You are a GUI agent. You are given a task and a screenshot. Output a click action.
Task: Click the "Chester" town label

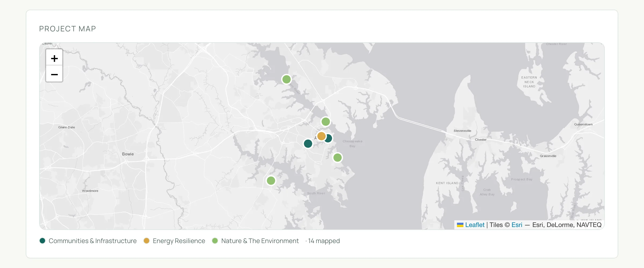(x=481, y=140)
